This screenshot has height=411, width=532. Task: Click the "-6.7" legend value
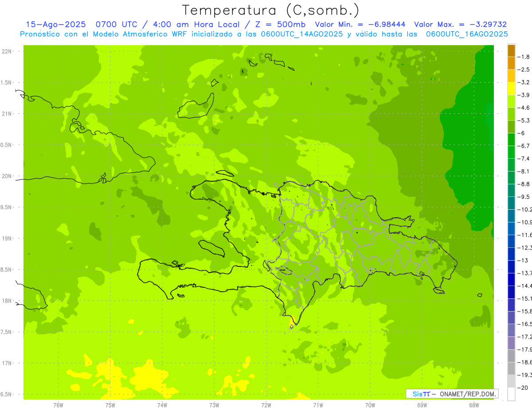[524, 146]
